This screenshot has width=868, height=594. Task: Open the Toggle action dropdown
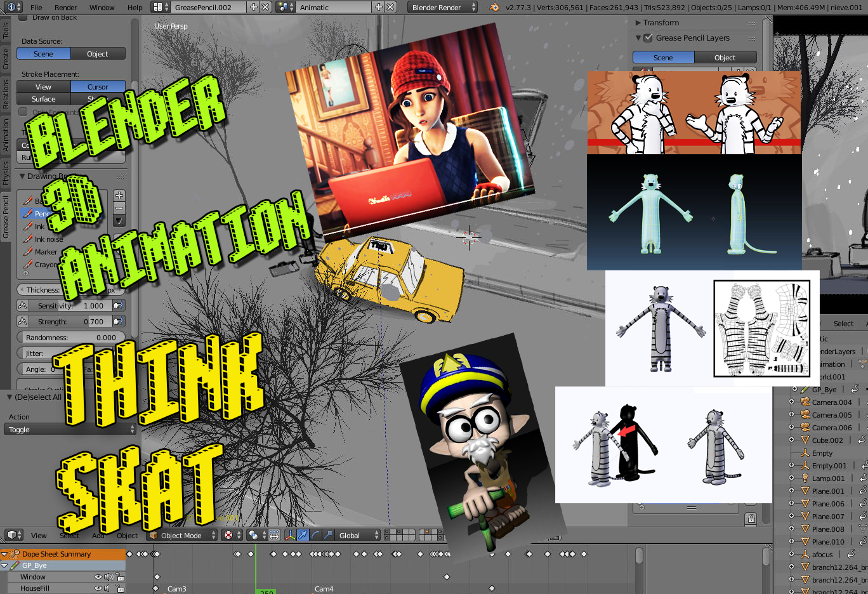(70, 430)
